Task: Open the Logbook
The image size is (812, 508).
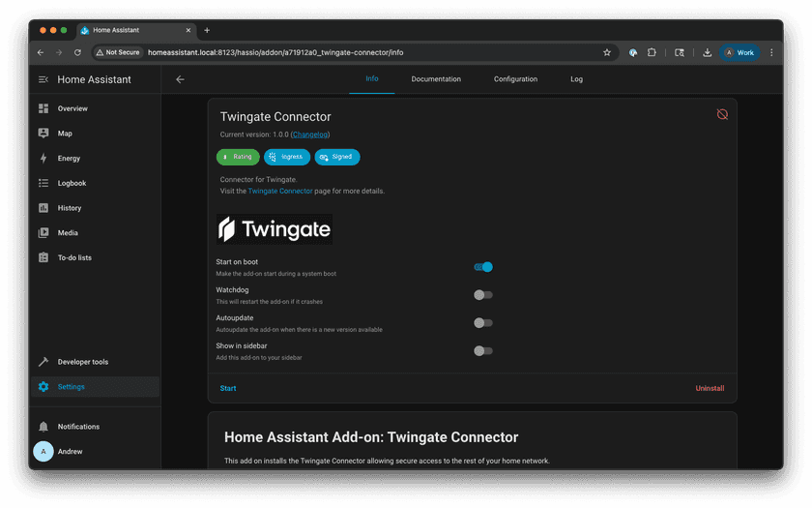Action: point(72,183)
